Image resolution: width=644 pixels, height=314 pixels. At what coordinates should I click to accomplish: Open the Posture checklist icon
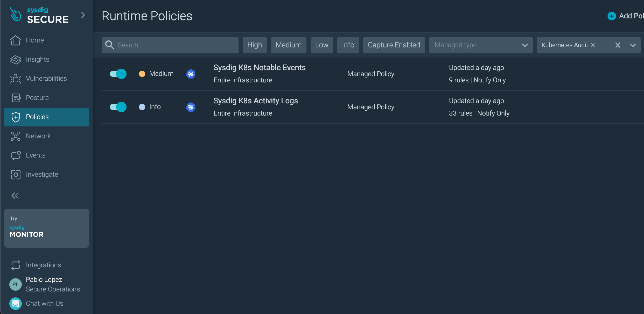tap(16, 98)
